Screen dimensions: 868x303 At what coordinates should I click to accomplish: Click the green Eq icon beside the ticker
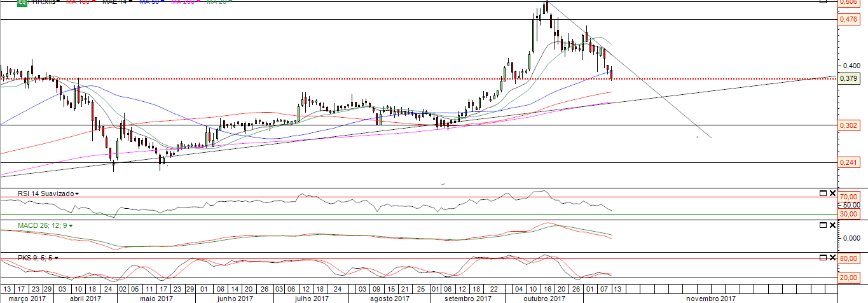(x=21, y=3)
